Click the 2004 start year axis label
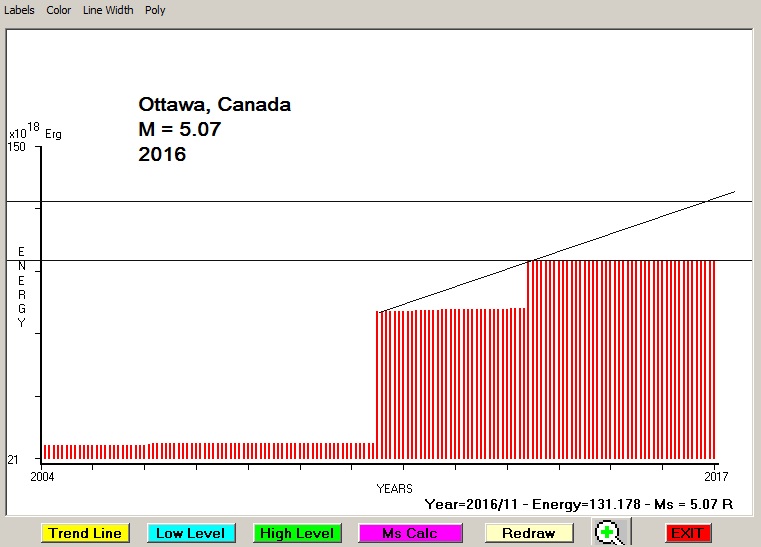The image size is (761, 547). [x=42, y=476]
